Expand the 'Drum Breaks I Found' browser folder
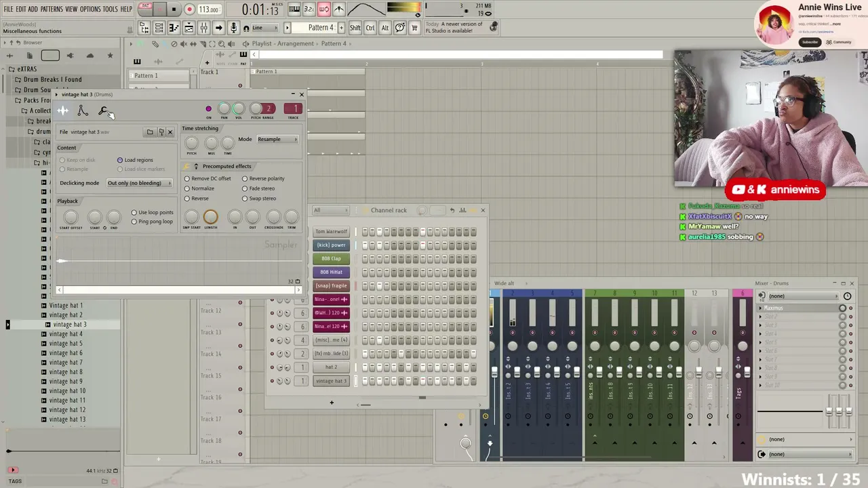The width and height of the screenshot is (868, 488). point(52,80)
